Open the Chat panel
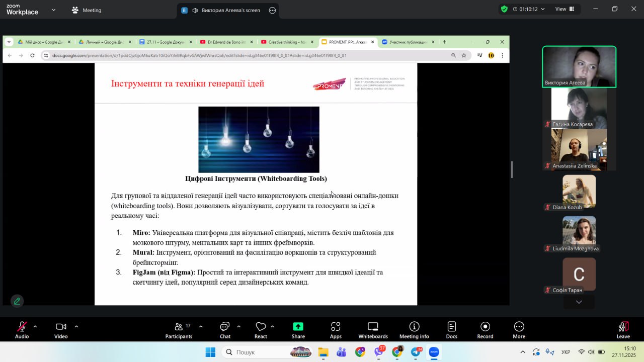The width and height of the screenshot is (644, 362). 225,329
